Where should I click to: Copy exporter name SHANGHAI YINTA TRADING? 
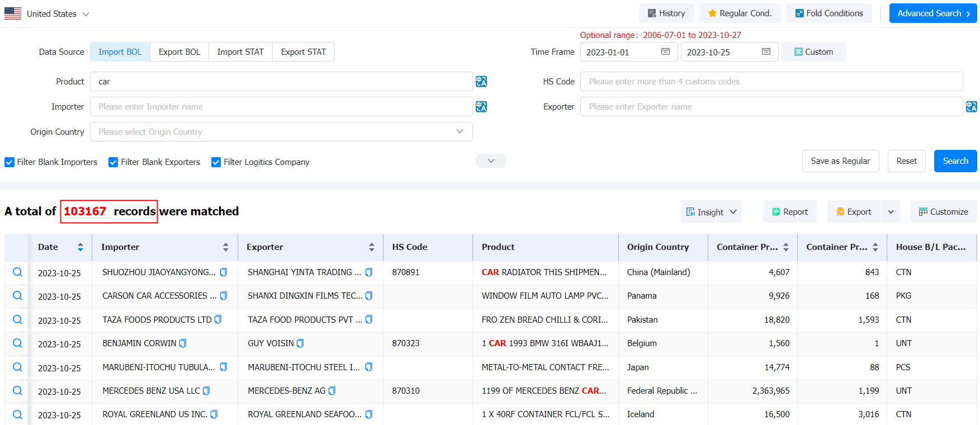click(x=369, y=272)
